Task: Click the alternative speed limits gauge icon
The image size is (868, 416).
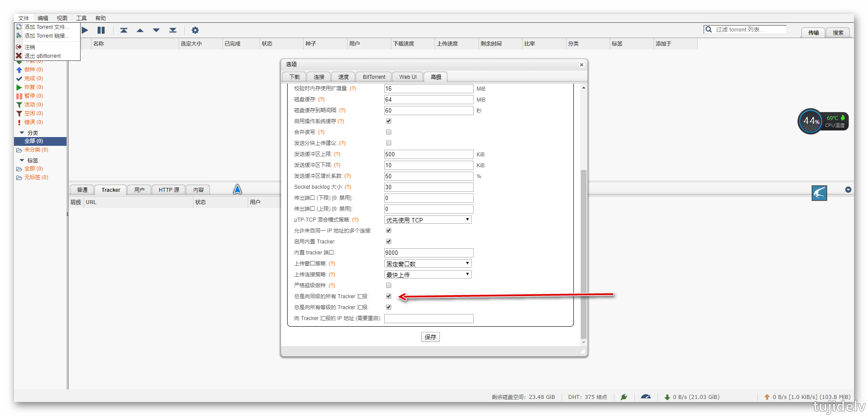Action: tap(646, 397)
